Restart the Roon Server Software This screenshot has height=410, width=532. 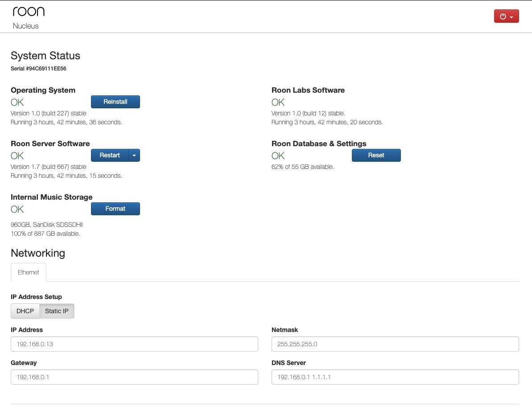coord(110,156)
